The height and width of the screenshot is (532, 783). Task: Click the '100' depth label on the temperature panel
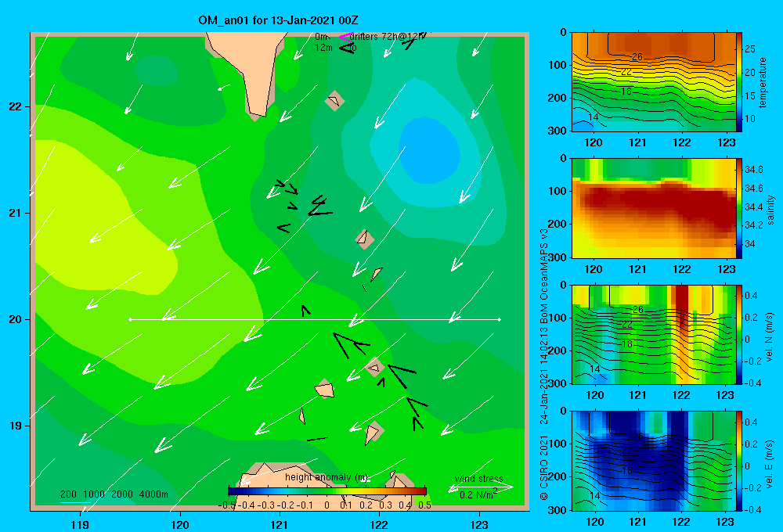pyautogui.click(x=558, y=65)
